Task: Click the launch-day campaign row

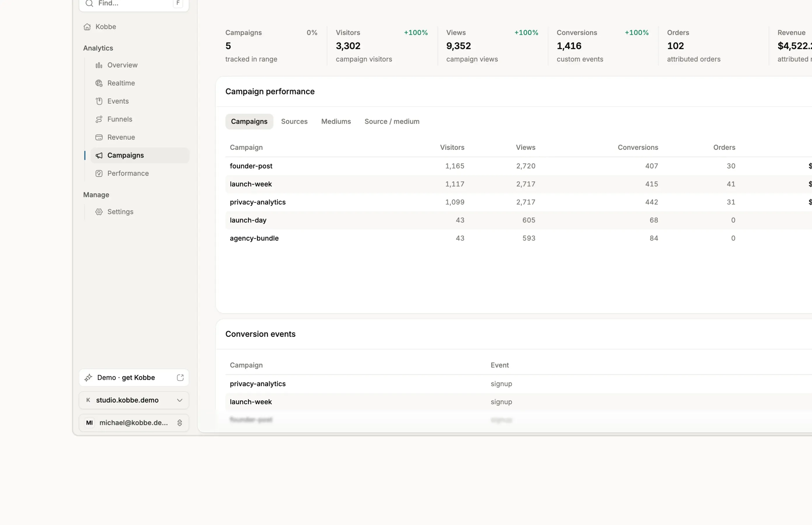Action: click(x=518, y=220)
